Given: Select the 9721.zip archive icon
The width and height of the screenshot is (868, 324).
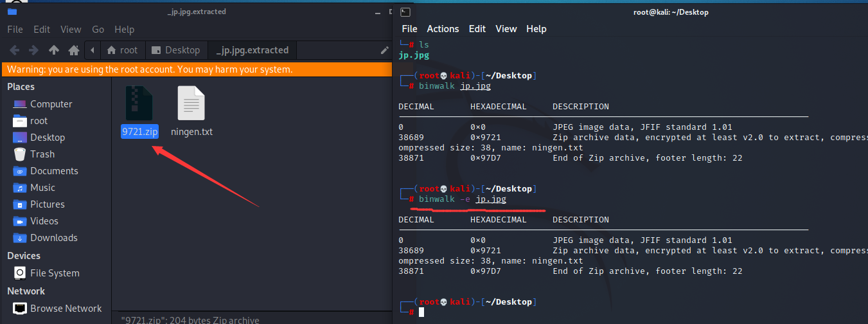Looking at the screenshot, I should (x=139, y=103).
